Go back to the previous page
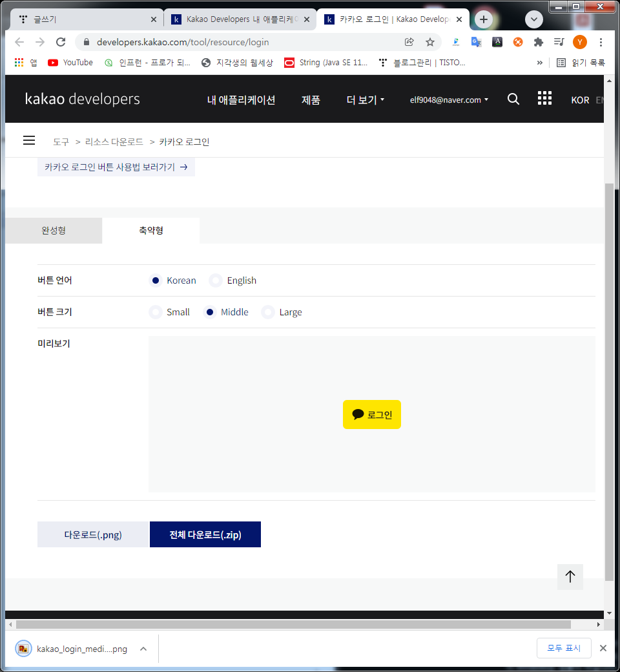 pos(19,42)
